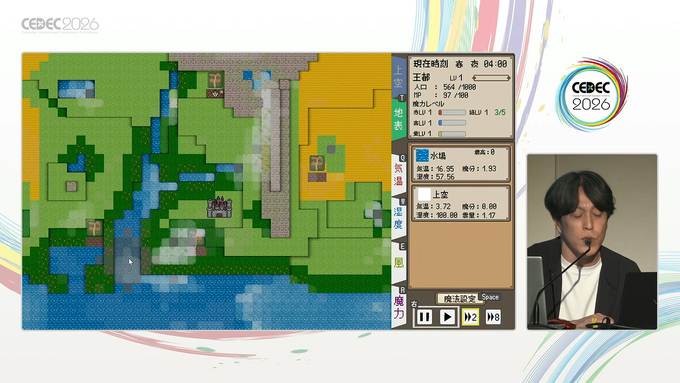Open the 風 wind overlay tab
The image size is (680, 383).
[399, 262]
